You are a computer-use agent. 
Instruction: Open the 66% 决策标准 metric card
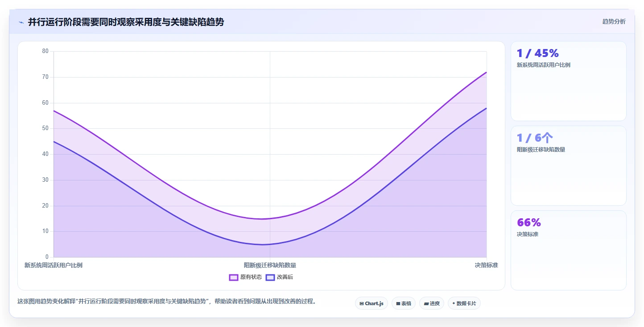[x=569, y=250]
